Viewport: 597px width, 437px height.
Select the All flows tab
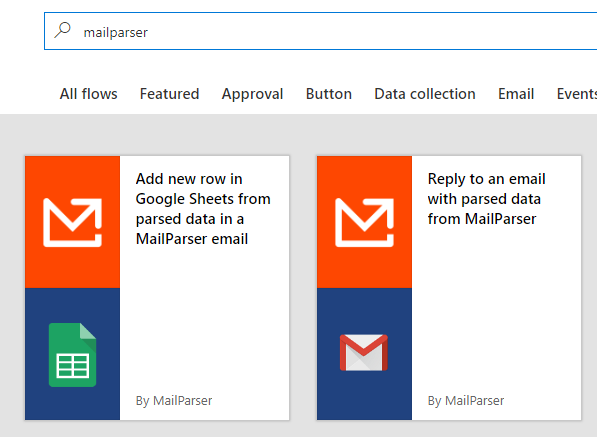coord(88,94)
